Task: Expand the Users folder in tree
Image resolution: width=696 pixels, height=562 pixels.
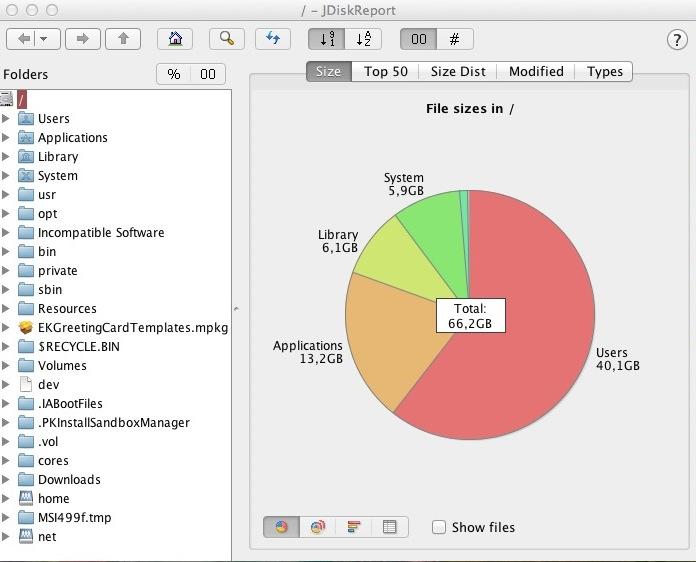Action: tap(6, 119)
